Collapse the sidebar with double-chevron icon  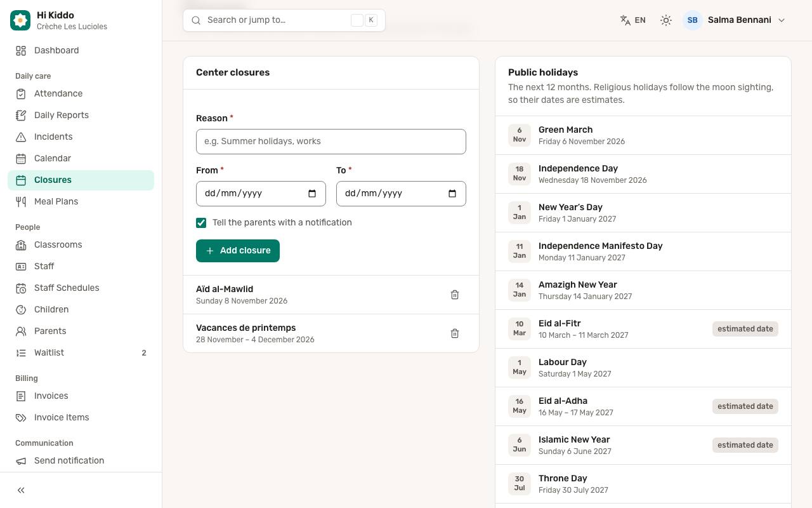coord(21,490)
